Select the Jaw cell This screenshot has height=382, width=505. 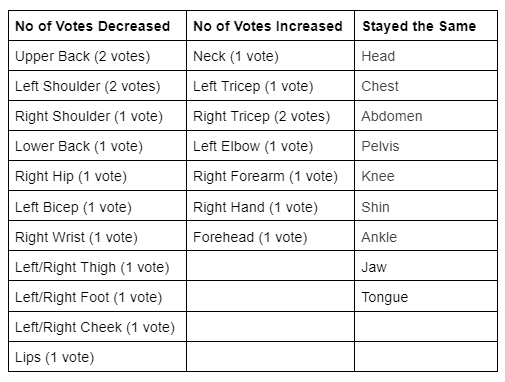click(x=426, y=266)
